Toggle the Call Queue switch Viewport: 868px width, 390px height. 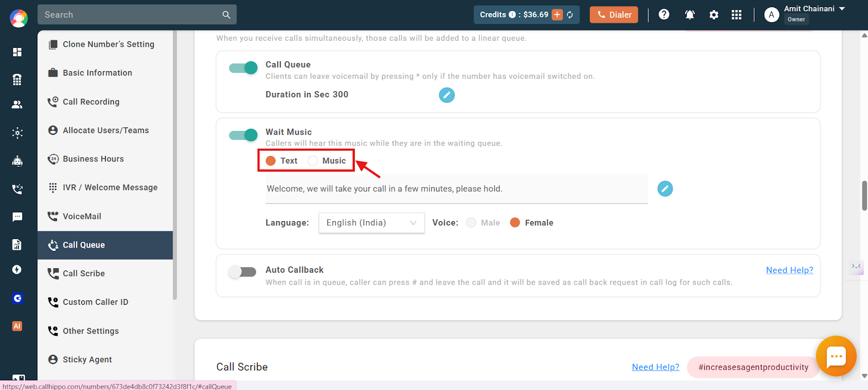coord(243,68)
